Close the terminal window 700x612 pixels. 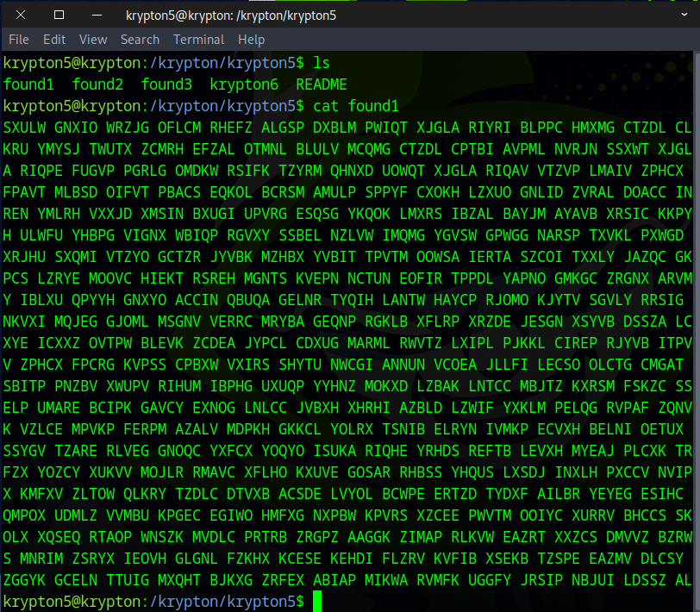97,15
